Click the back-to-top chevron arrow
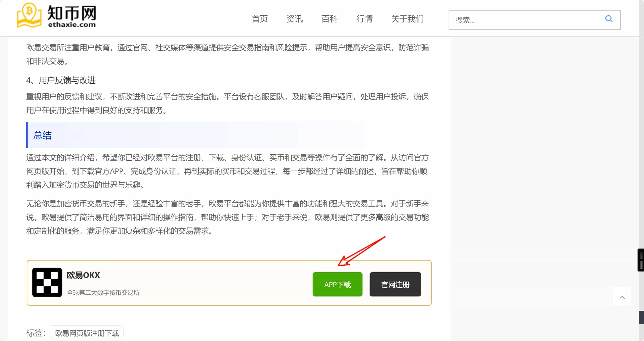The width and height of the screenshot is (644, 341). (x=622, y=297)
